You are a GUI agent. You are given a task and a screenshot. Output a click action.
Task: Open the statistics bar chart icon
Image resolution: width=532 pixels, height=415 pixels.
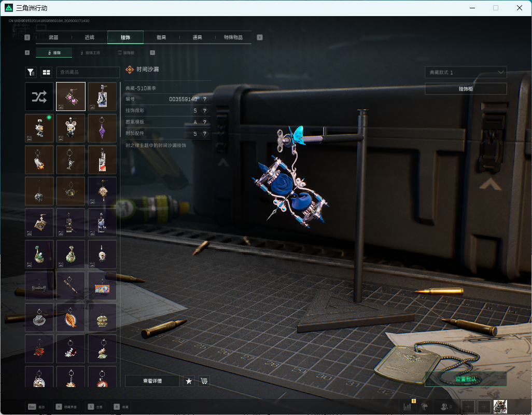point(407,406)
